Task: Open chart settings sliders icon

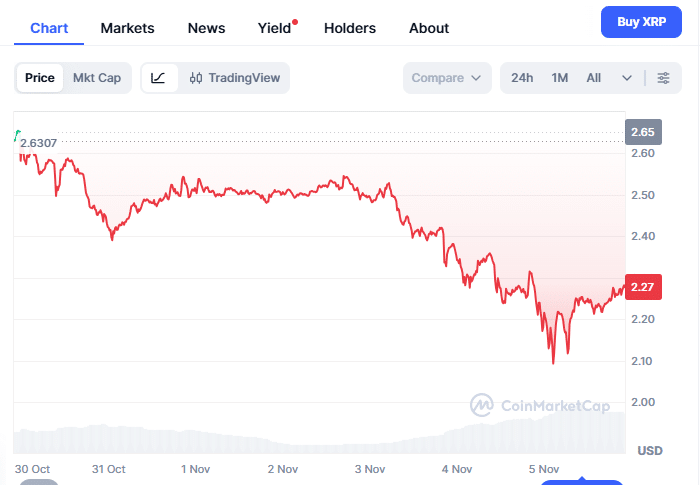Action: (x=663, y=78)
